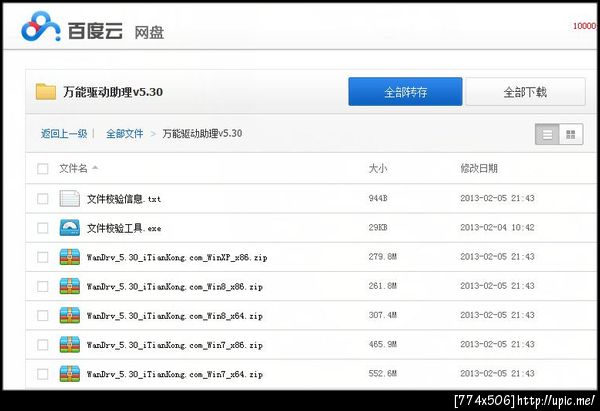The width and height of the screenshot is (600, 411).
Task: Click the 全部转存 button
Action: (405, 92)
